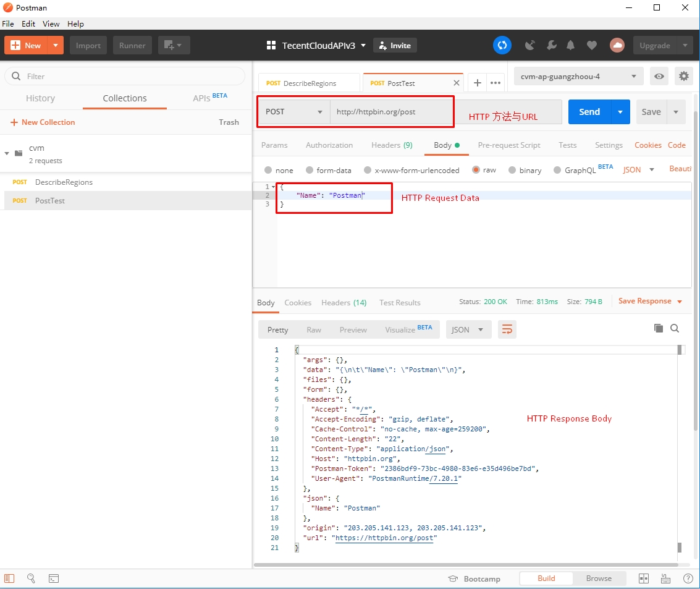Select the binary body type
The image size is (700, 589).
[524, 170]
